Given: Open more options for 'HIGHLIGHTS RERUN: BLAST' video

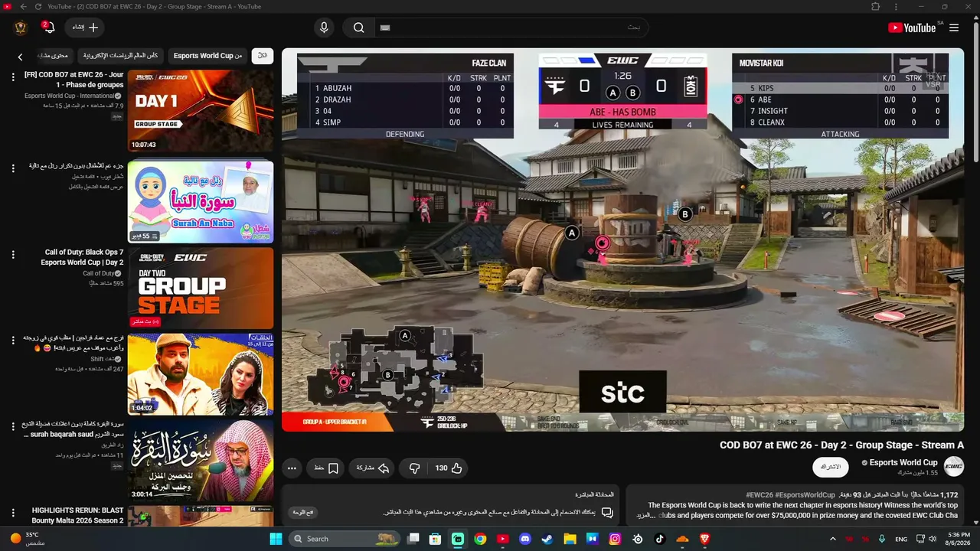Looking at the screenshot, I should click(x=12, y=512).
